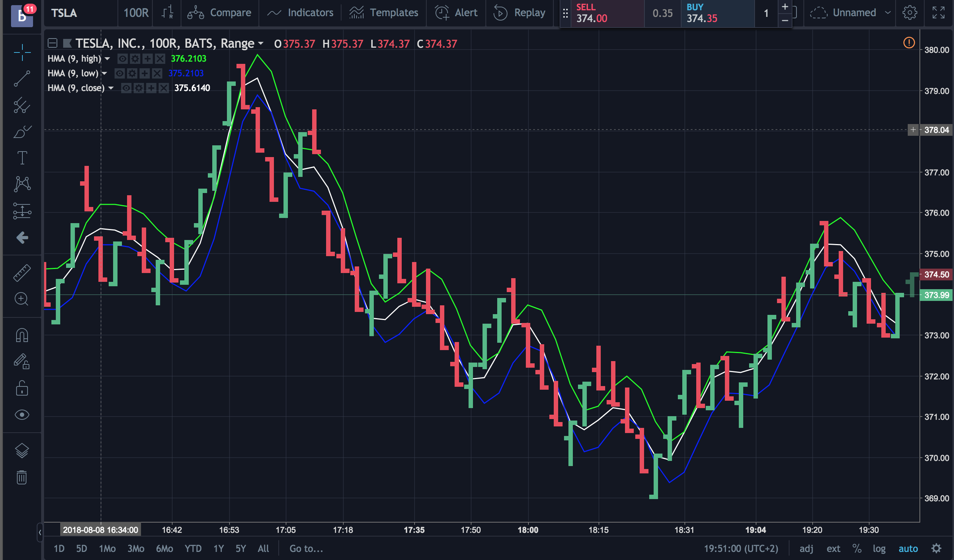Open the 100R interval dropdown
This screenshot has width=954, height=560.
[x=136, y=13]
